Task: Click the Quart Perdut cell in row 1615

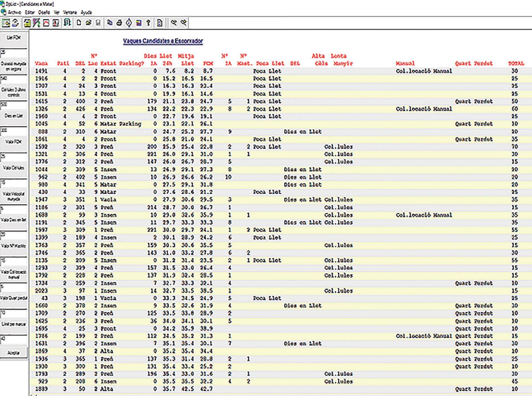Action: 474,101
